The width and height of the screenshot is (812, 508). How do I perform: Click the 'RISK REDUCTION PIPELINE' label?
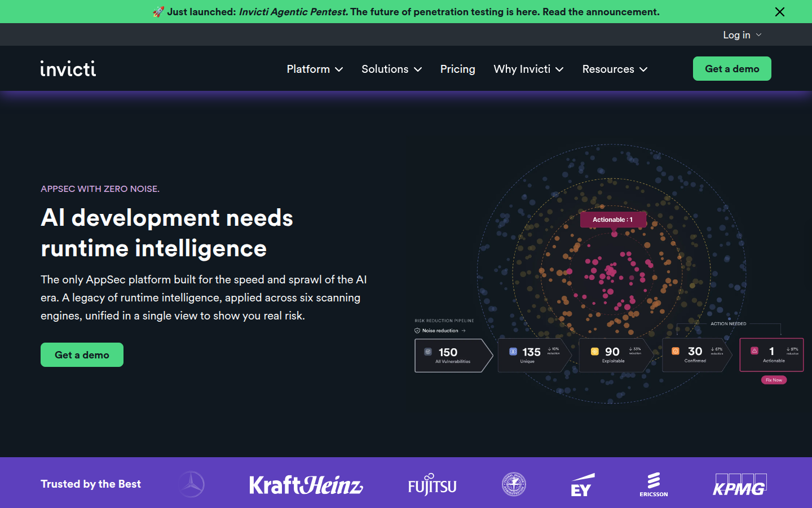pyautogui.click(x=444, y=321)
